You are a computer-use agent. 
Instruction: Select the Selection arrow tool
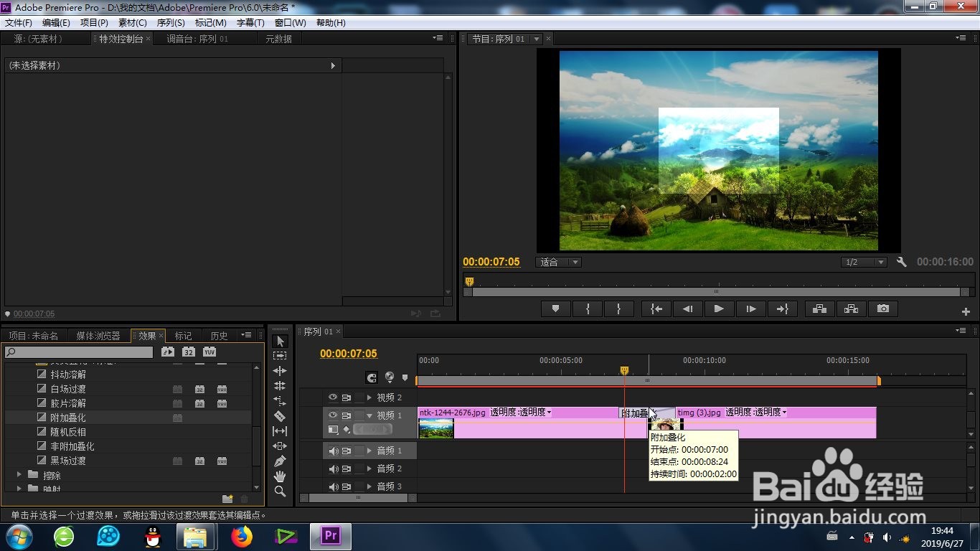click(x=280, y=341)
